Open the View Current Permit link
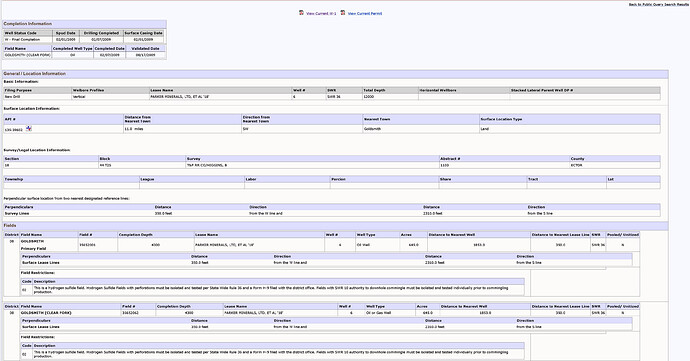 [x=365, y=14]
